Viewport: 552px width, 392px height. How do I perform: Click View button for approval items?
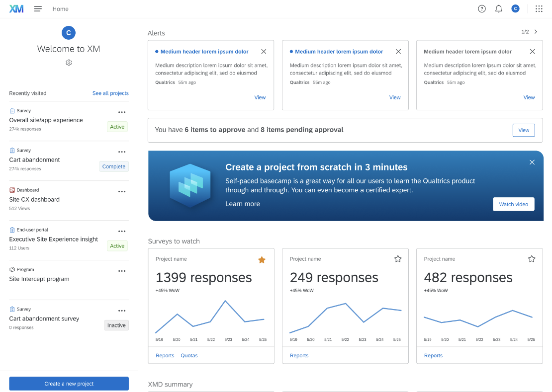coord(524,130)
